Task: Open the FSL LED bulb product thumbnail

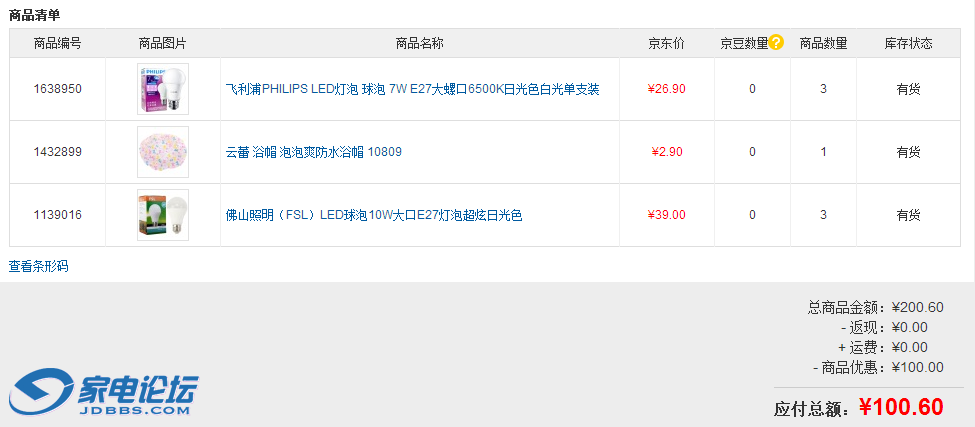Action: [x=163, y=215]
